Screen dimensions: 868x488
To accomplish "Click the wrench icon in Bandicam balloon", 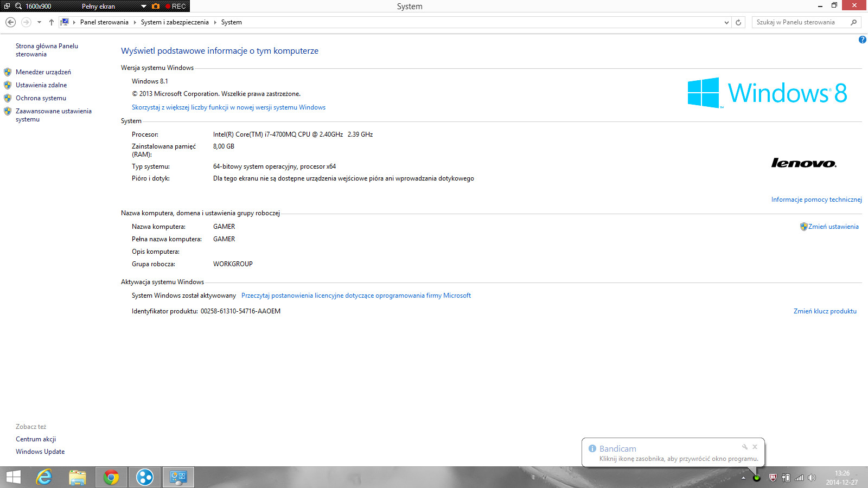I will pos(745,447).
